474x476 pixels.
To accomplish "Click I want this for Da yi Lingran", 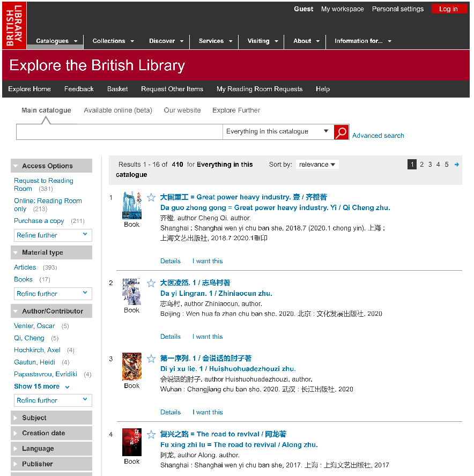I will click(x=208, y=337).
